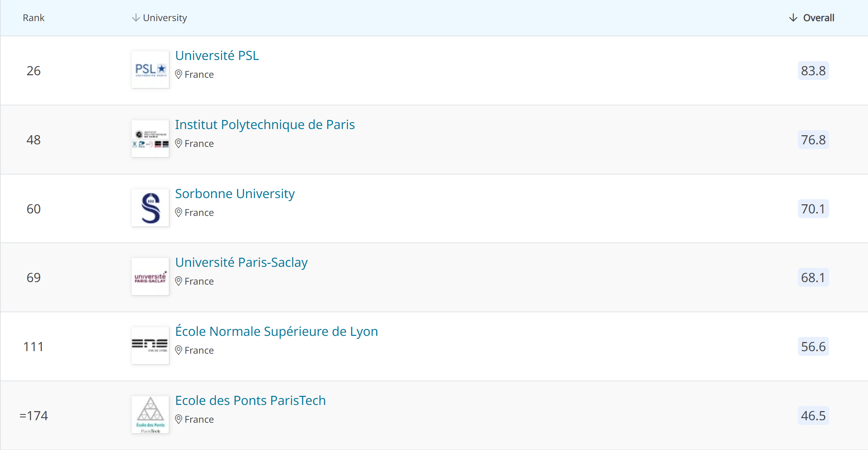Open the Sorbonne University link

[235, 194]
